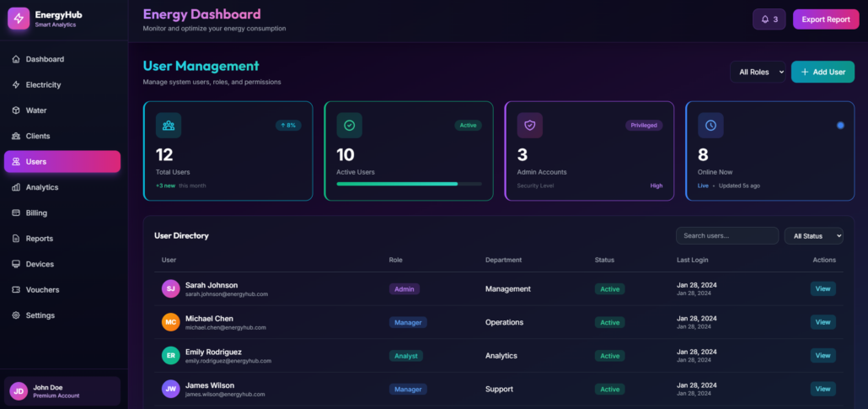This screenshot has width=868, height=409.
Task: Click Sarah Johnson's SJ avatar
Action: [x=170, y=288]
